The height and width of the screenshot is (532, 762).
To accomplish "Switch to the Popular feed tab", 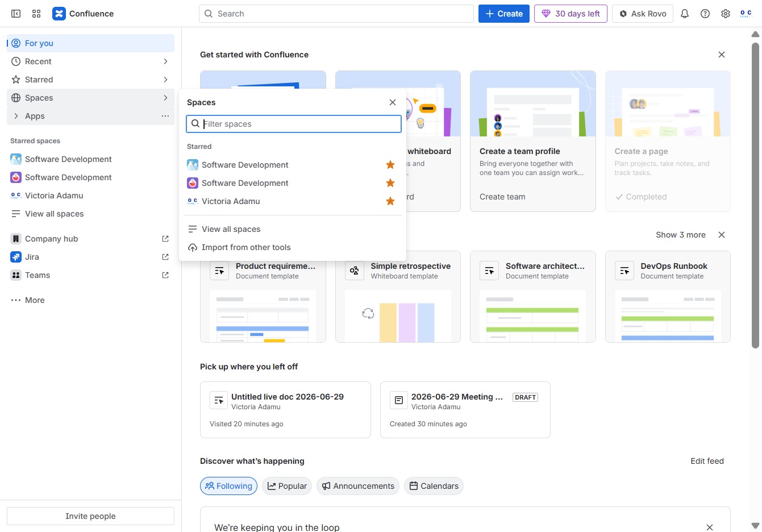I will click(x=287, y=486).
